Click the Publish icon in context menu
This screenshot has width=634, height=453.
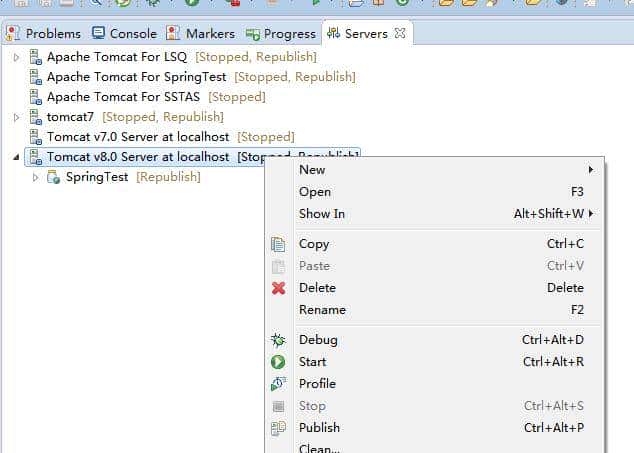279,428
